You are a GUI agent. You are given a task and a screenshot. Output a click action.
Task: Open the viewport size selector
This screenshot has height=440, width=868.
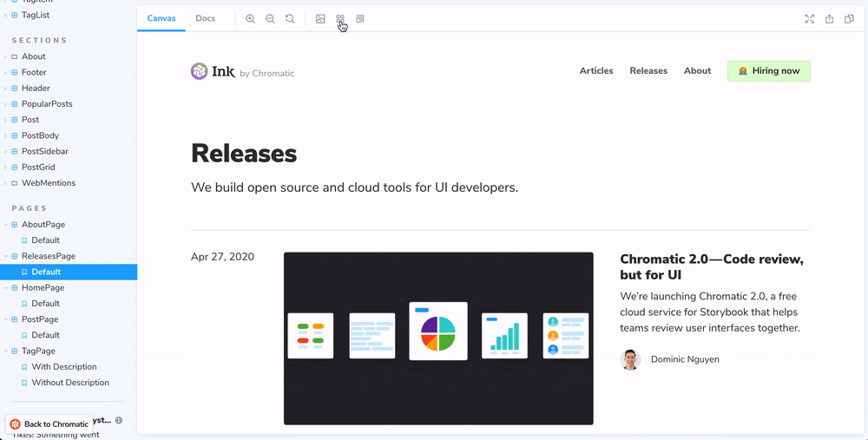click(x=360, y=19)
